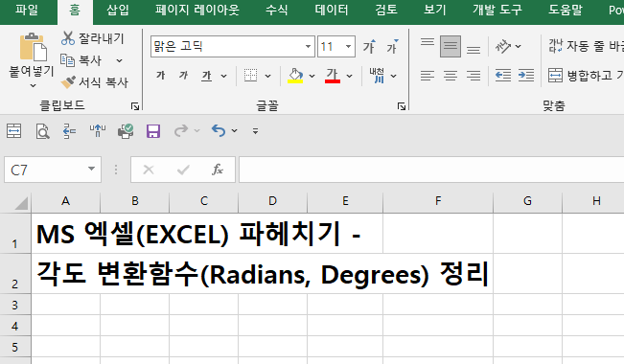This screenshot has height=364, width=624.
Task: Toggle bold formatting (가)
Action: (x=161, y=75)
